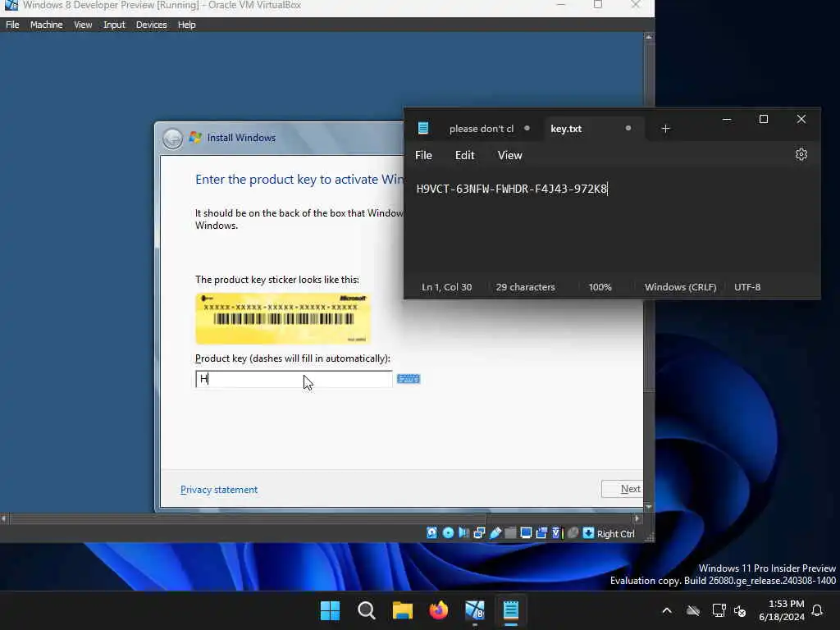
Task: Click the Notepad app icon in title bar
Action: (423, 128)
